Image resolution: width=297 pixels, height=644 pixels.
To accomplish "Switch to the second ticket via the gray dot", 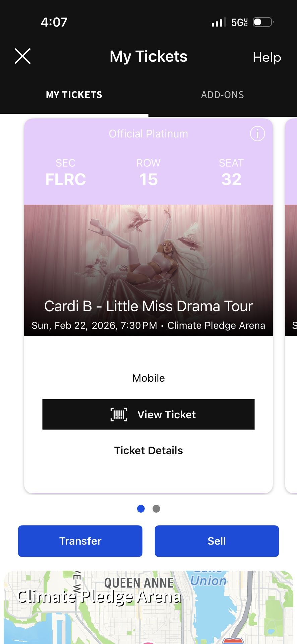I will (x=156, y=509).
